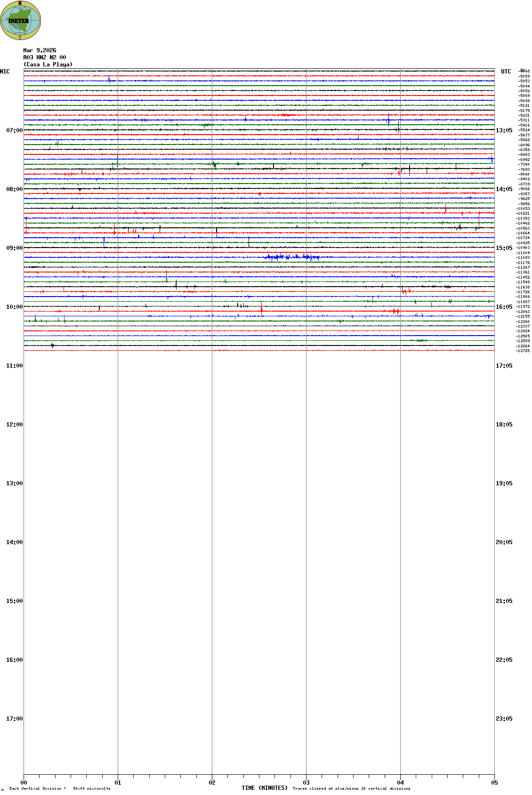This screenshot has width=532, height=795.
Task: Click the 16:05 UTC time marker
Action: pyautogui.click(x=504, y=307)
